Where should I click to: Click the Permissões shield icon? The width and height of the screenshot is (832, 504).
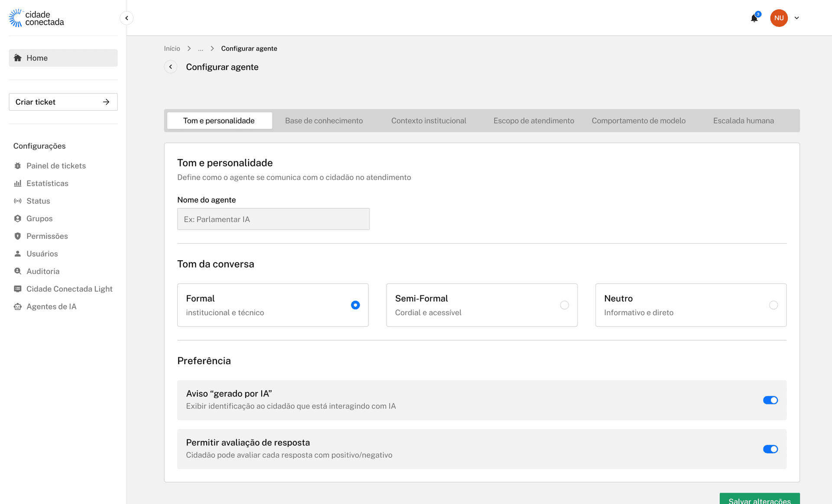coord(18,236)
